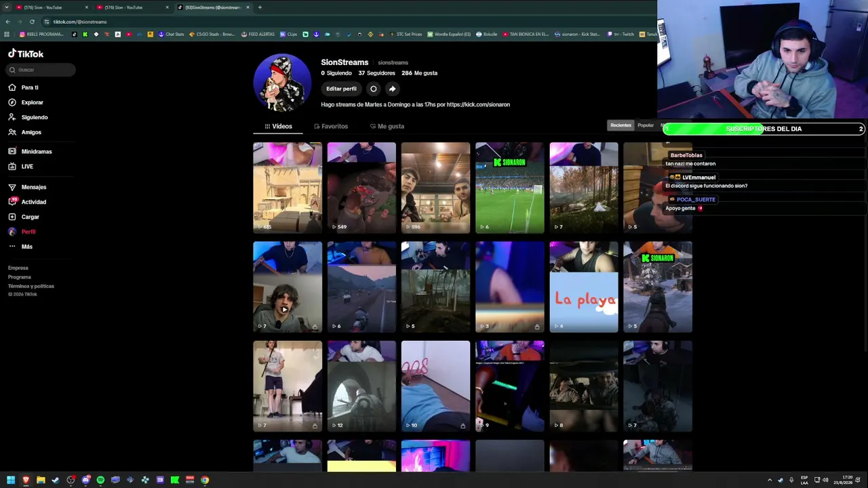Go back to the previous page
The image size is (868, 488).
7,22
